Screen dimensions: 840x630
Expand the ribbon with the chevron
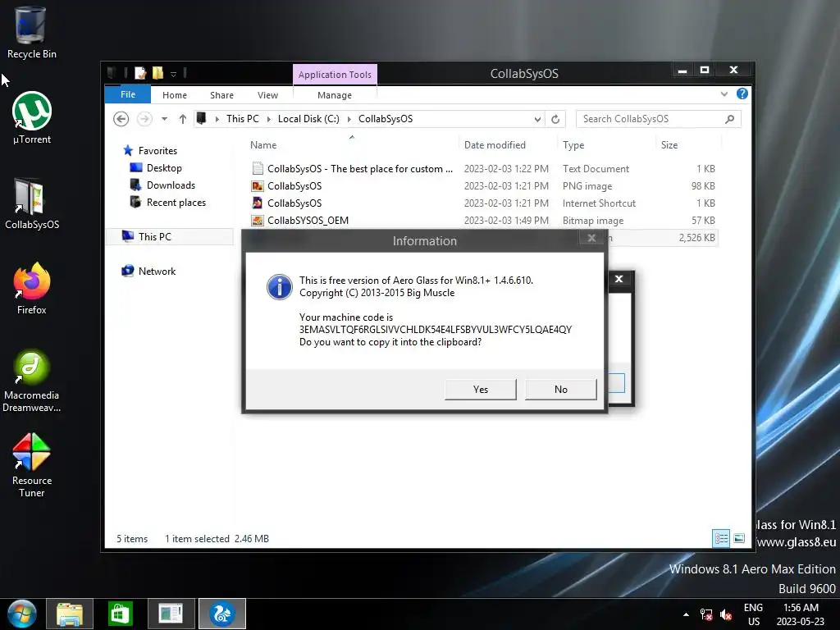[724, 94]
